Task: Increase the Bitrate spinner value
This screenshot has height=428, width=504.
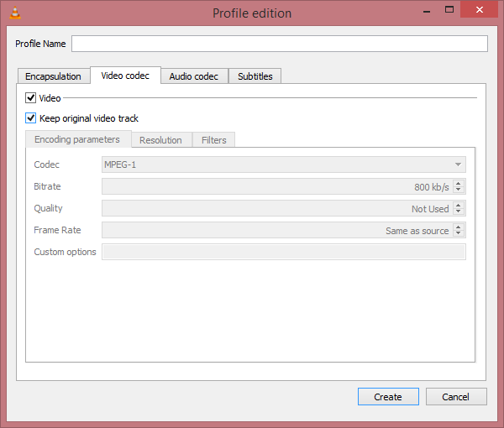Action: pos(459,183)
